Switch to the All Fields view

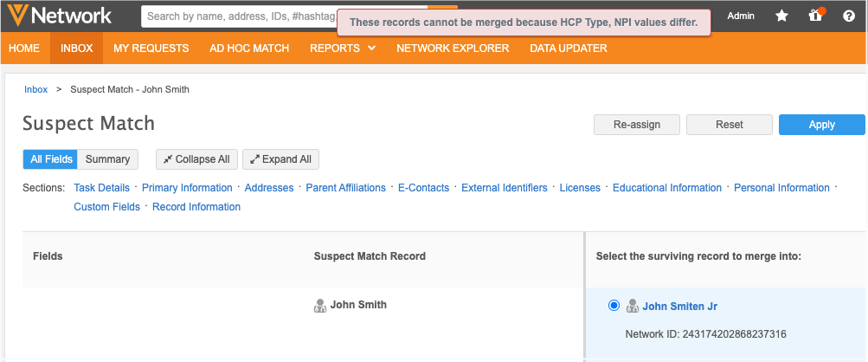(50, 159)
